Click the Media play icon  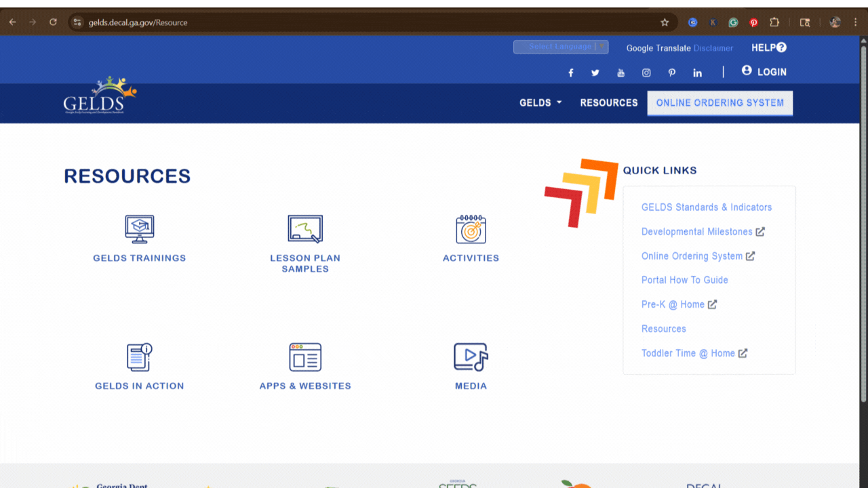point(471,357)
